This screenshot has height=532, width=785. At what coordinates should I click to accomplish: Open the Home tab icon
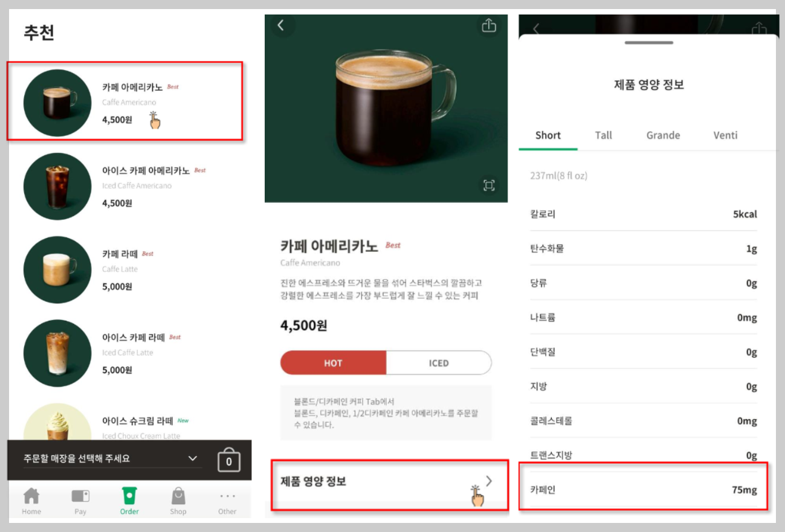coord(31,496)
